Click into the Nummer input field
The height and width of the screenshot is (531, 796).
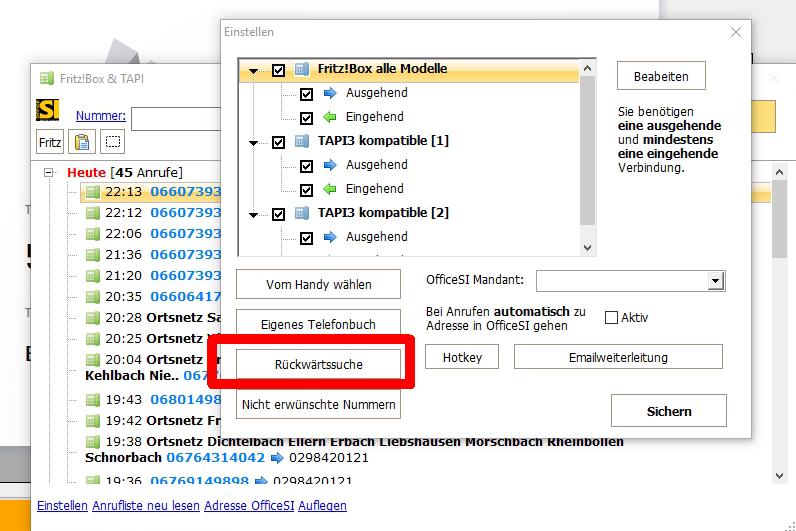(176, 119)
